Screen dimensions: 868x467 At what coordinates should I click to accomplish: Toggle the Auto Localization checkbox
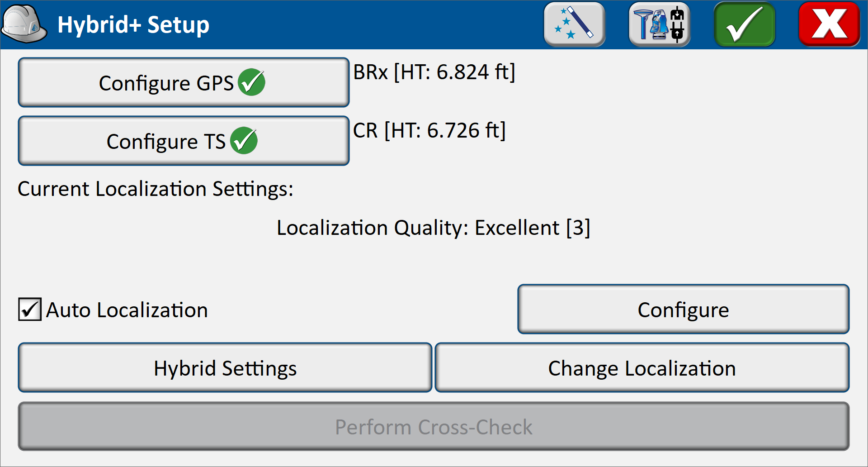coord(30,310)
